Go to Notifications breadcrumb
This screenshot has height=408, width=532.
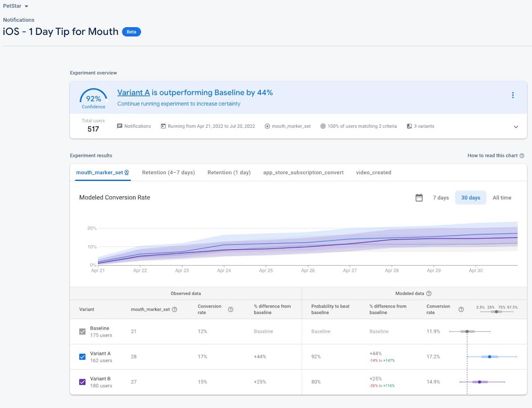(x=19, y=20)
